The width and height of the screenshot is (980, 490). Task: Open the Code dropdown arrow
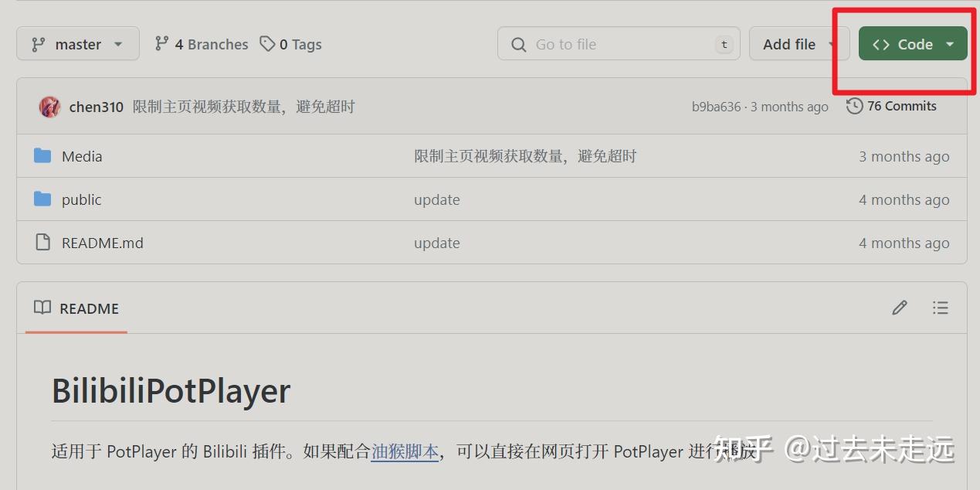click(x=949, y=43)
